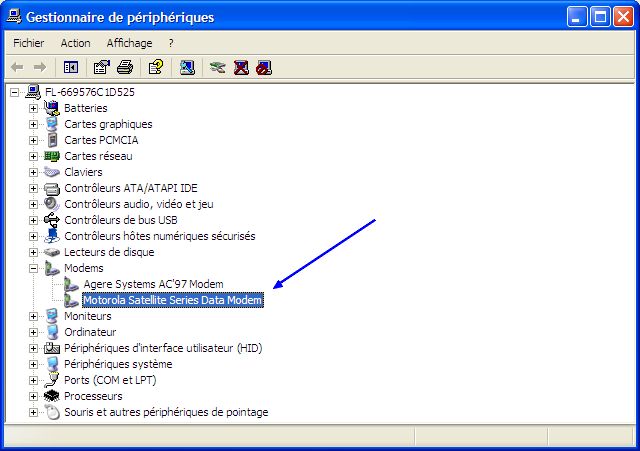Open Properties from the toolbar icon

[x=102, y=67]
